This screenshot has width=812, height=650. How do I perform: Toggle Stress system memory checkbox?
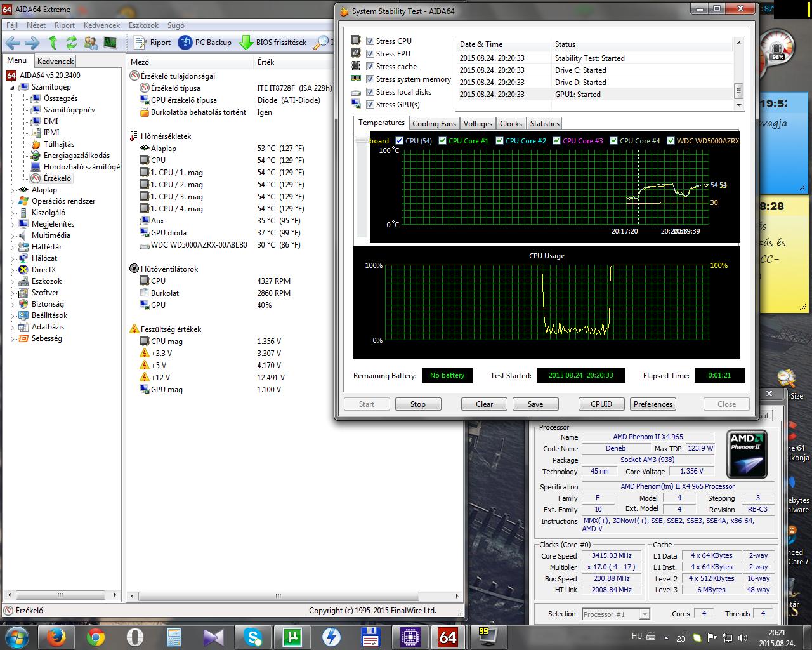click(370, 79)
